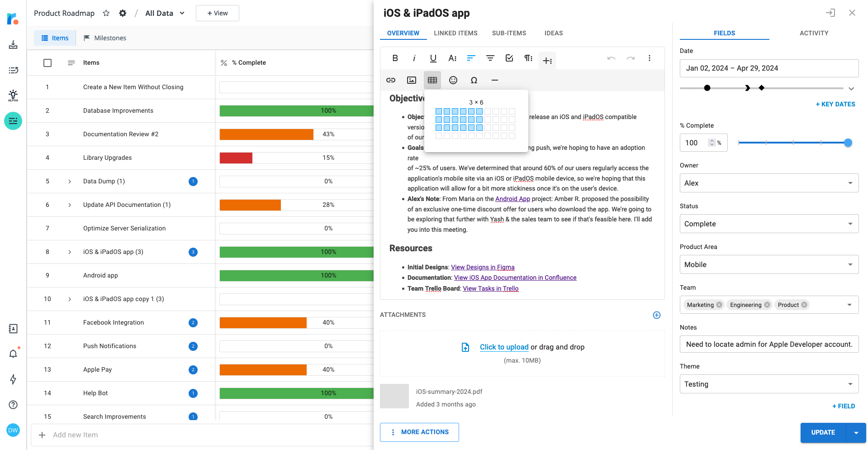Click the % Complete slider handle
Image resolution: width=868 pixels, height=450 pixels.
(x=848, y=143)
